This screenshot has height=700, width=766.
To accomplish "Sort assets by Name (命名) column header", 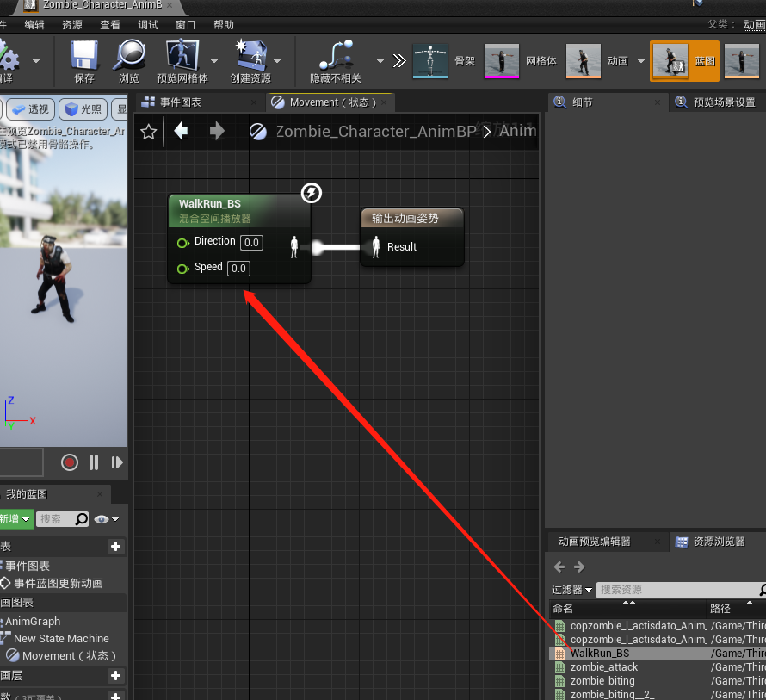I will (x=627, y=609).
